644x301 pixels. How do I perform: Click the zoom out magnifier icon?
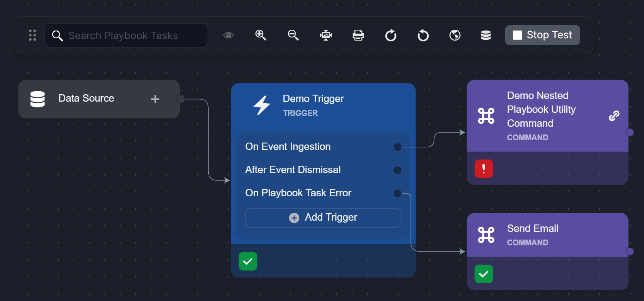(x=293, y=35)
